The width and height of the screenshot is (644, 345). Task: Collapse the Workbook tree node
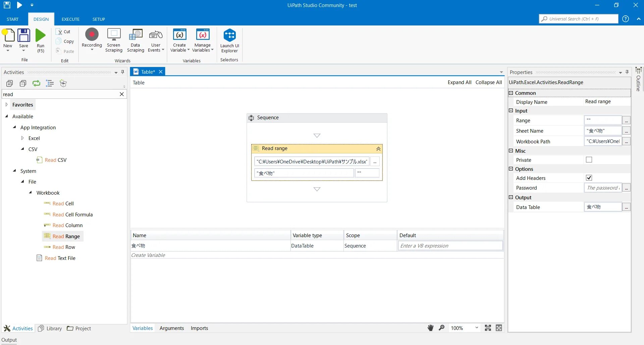tap(30, 193)
